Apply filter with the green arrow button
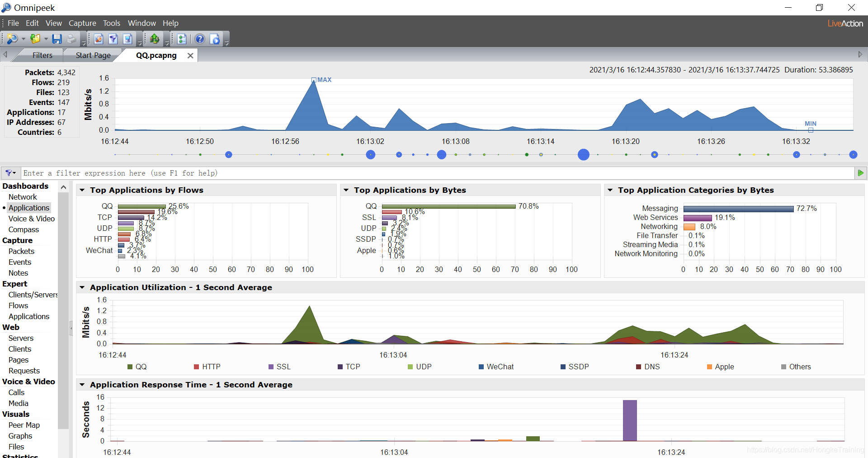This screenshot has height=458, width=868. tap(860, 173)
